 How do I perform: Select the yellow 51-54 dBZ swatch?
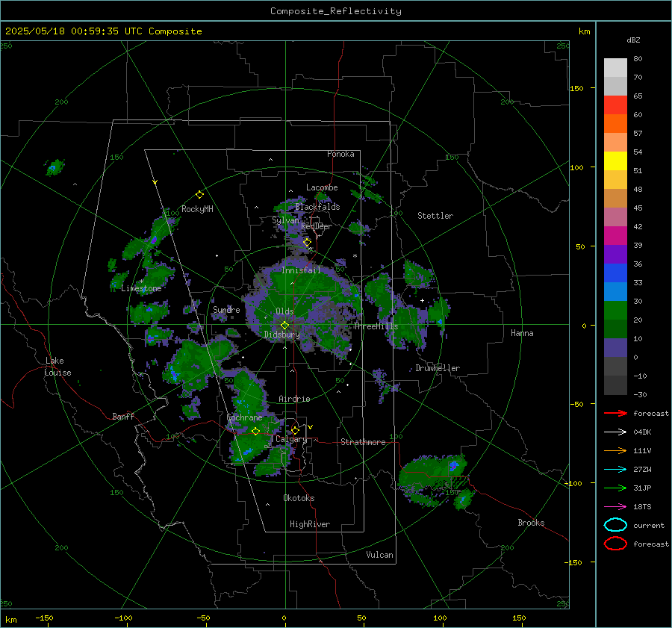click(615, 161)
